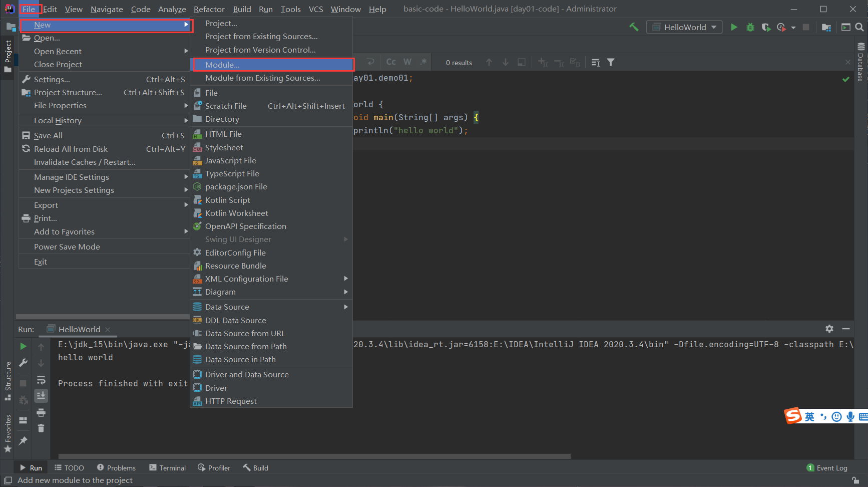This screenshot has width=868, height=487.
Task: Click the JavaScript File entry
Action: 271,160
